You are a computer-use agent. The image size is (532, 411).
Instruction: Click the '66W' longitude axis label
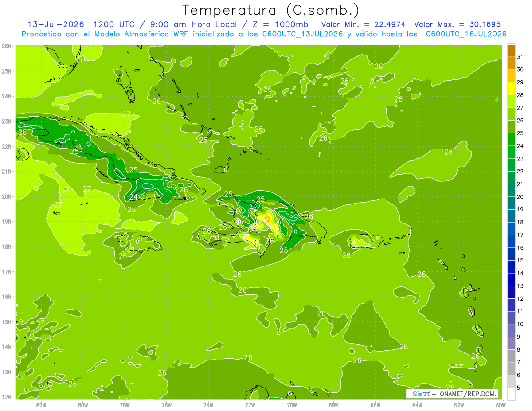click(x=376, y=405)
